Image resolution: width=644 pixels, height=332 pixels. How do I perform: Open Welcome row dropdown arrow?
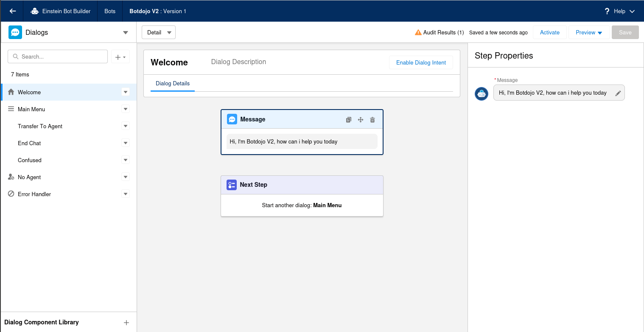125,92
